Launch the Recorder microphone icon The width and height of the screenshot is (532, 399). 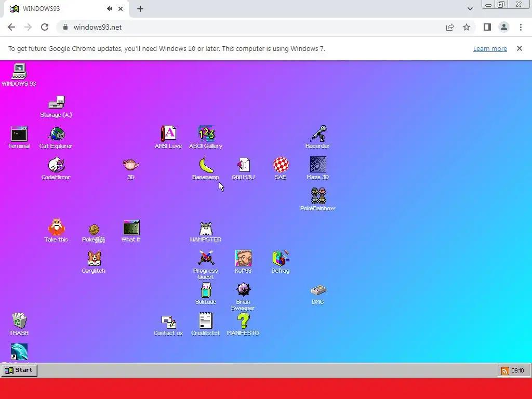pos(318,134)
